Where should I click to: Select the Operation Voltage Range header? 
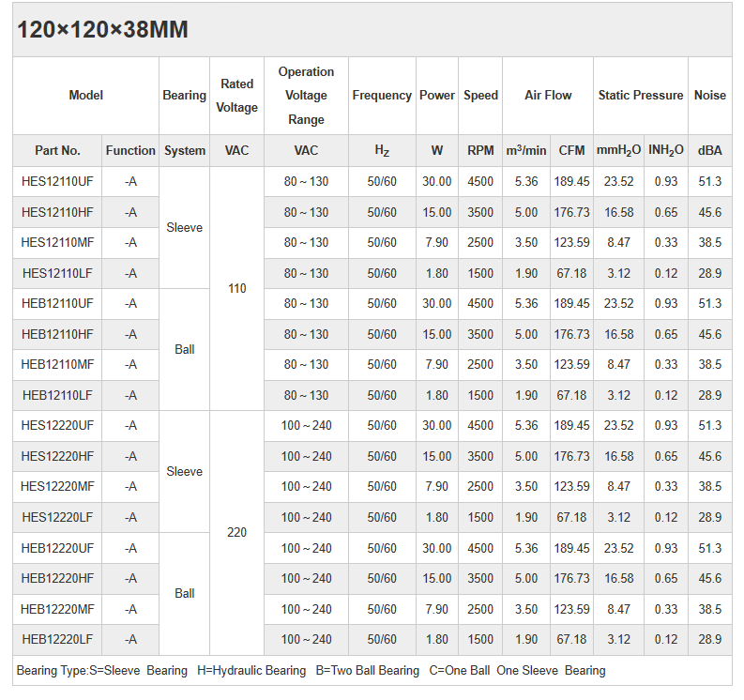pos(306,95)
